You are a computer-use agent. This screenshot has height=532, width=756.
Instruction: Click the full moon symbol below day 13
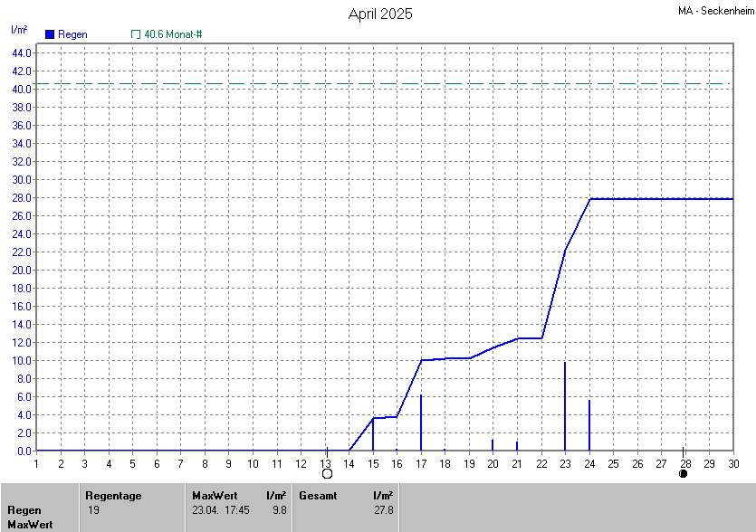tap(327, 473)
